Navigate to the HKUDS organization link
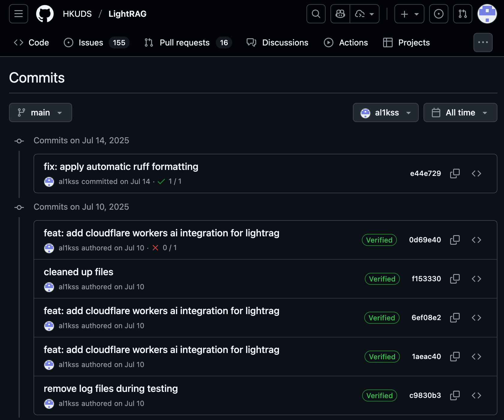 click(77, 14)
